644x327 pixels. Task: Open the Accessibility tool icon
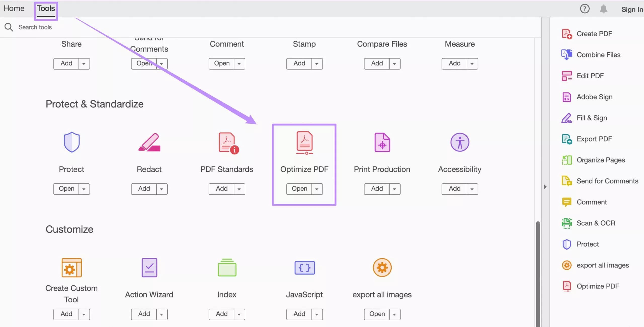(x=460, y=142)
